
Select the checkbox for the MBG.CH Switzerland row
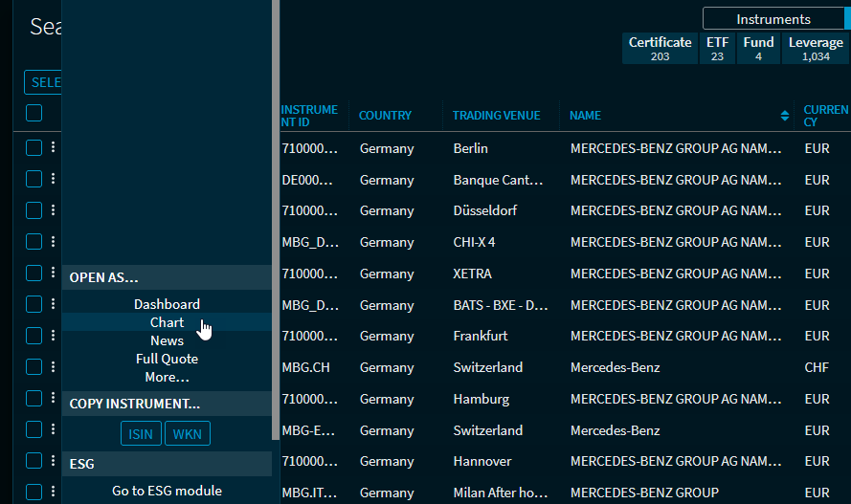pos(34,367)
